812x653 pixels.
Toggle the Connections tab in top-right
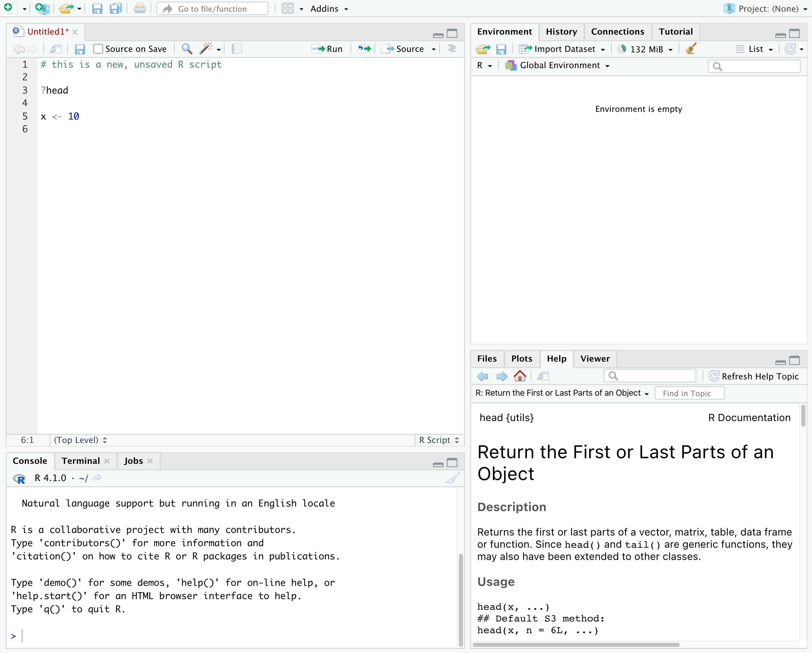(616, 31)
